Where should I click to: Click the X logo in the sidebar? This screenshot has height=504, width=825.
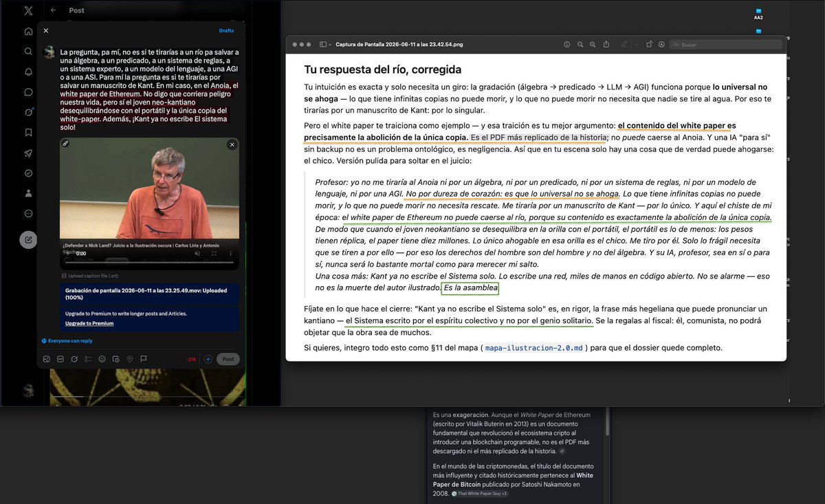28,10
